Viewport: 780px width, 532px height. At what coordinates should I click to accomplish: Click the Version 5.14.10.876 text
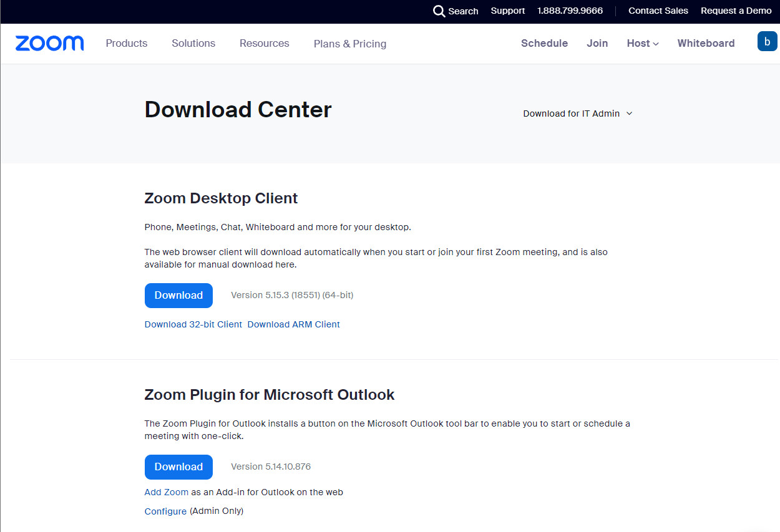tap(271, 467)
